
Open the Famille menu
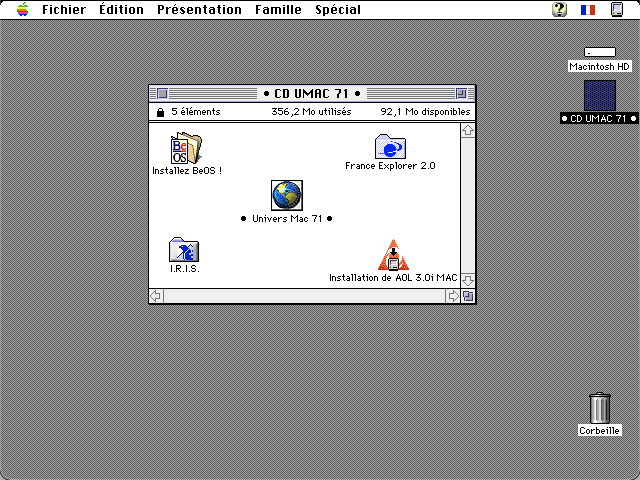pos(278,9)
